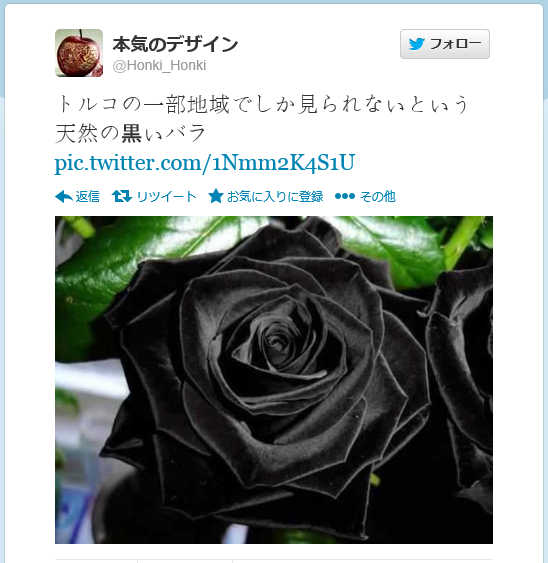
Task: Open the three-dot more options icon
Action: click(x=345, y=196)
